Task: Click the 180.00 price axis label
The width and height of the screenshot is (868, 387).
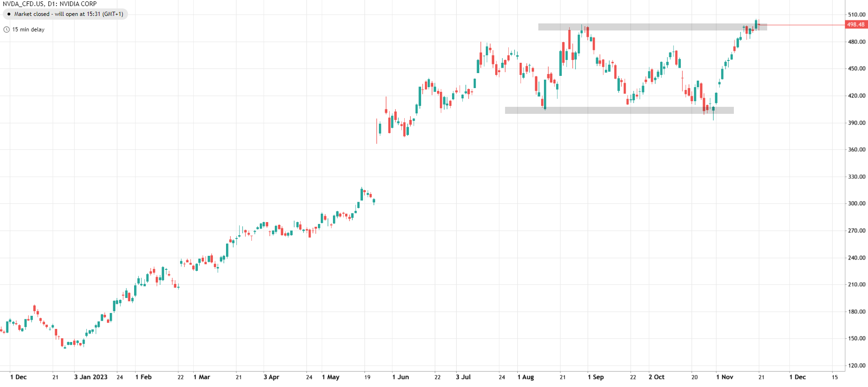Action: pos(857,312)
